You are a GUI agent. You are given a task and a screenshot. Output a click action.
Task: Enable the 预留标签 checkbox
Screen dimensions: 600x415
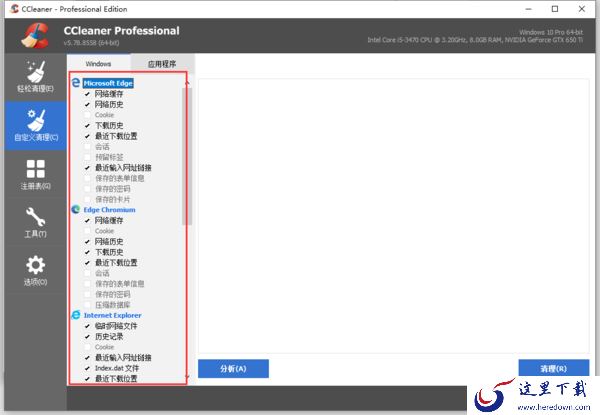(x=87, y=157)
